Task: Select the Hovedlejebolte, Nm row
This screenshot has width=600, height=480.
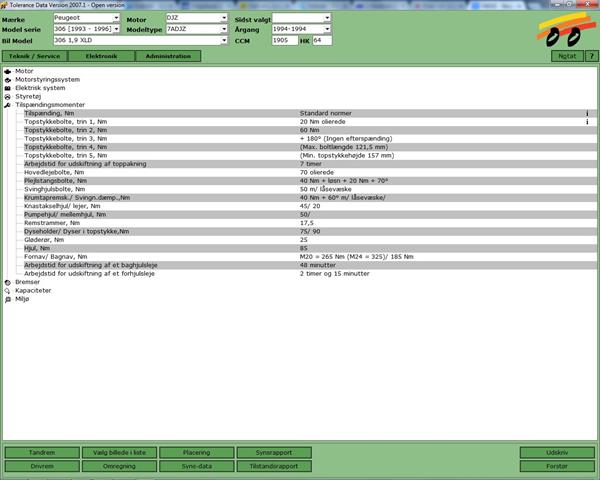Action: click(x=150, y=172)
